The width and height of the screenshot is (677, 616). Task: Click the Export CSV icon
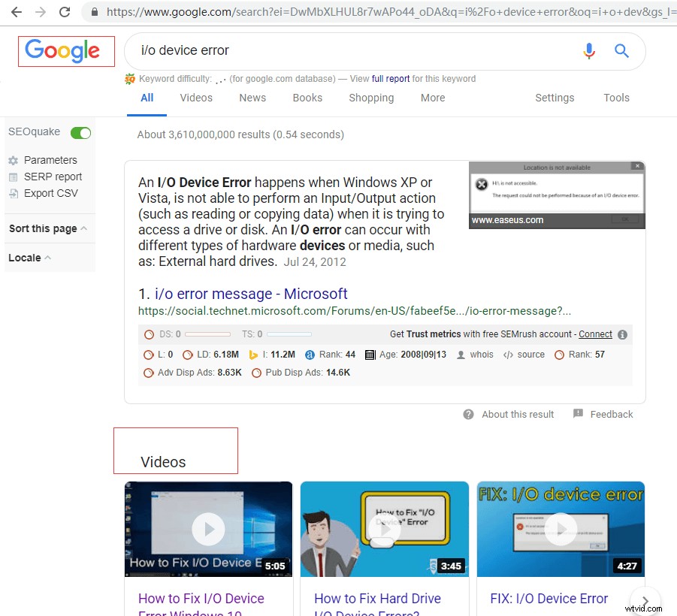point(15,193)
